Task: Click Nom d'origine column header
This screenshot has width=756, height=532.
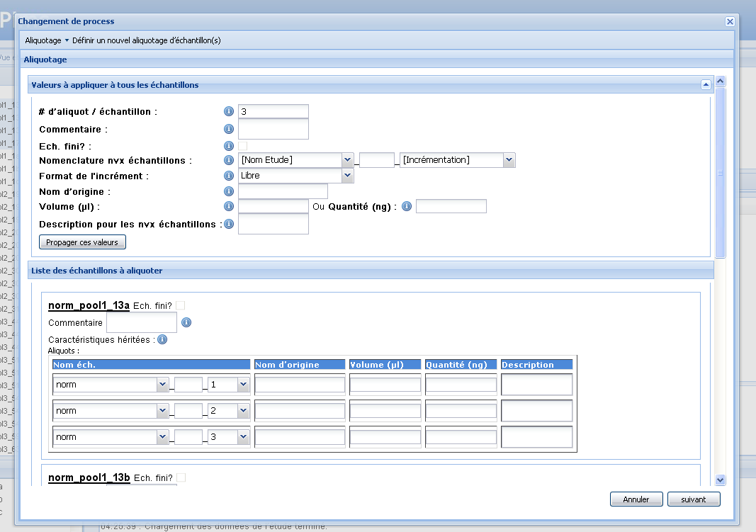Action: (x=300, y=364)
